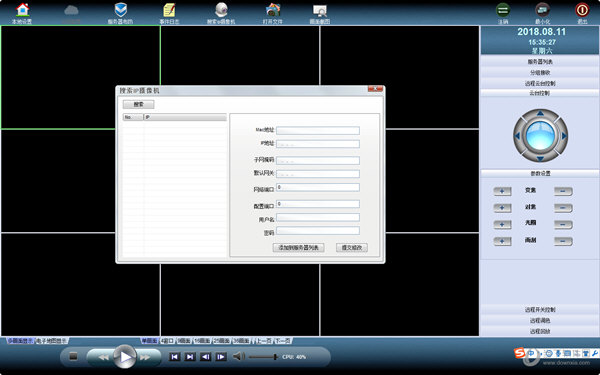600x375 pixels.
Task: Increase 变焦 zoom with plus button
Action: click(502, 191)
